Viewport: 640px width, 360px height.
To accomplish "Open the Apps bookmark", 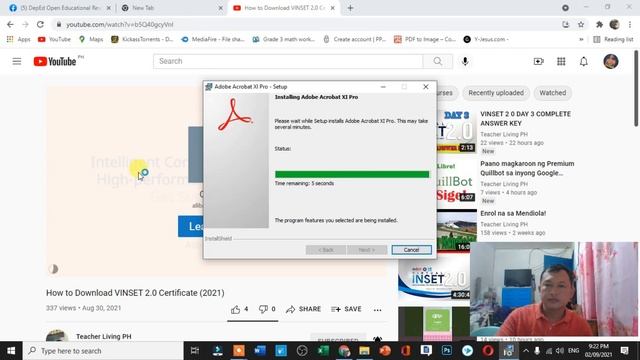I will pyautogui.click(x=19, y=39).
